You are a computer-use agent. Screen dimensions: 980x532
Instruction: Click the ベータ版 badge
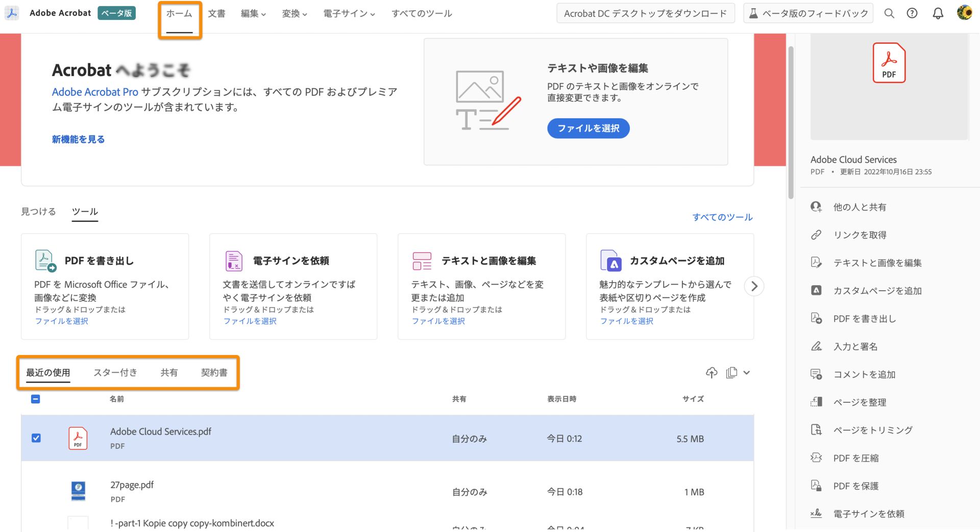[116, 13]
